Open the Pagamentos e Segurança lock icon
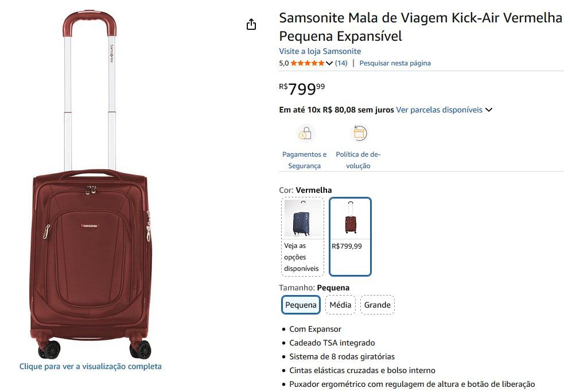This screenshot has height=392, width=564. click(x=305, y=134)
